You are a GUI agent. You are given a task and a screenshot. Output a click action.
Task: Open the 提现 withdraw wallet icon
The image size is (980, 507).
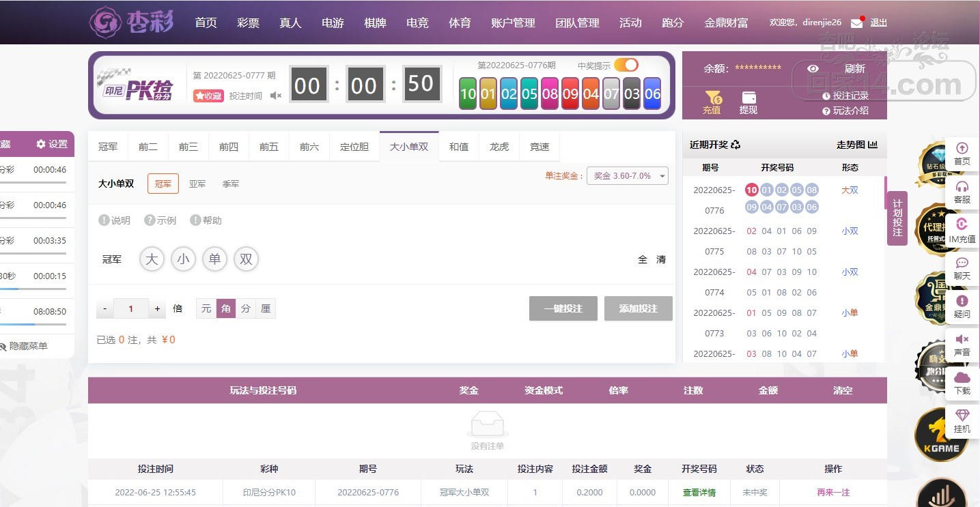pos(748,98)
